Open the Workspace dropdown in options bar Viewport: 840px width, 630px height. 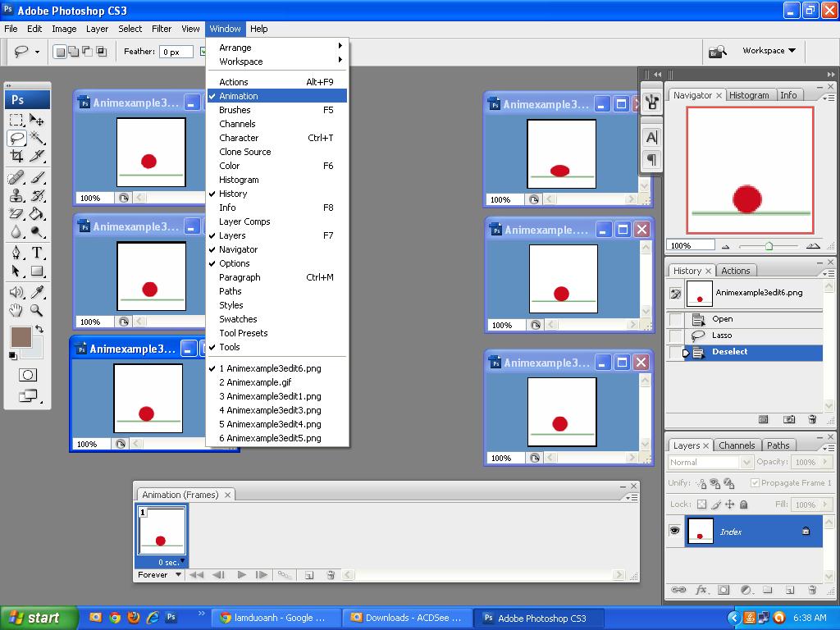pos(769,50)
